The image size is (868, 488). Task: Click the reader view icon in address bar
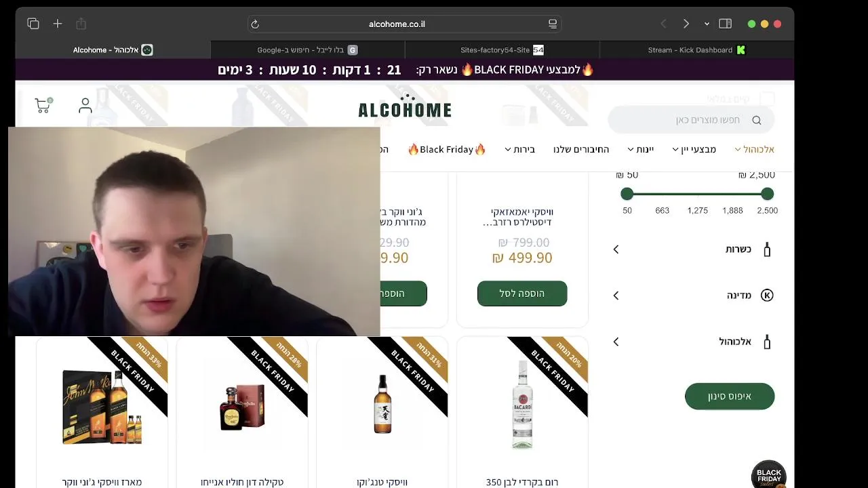[x=553, y=24]
